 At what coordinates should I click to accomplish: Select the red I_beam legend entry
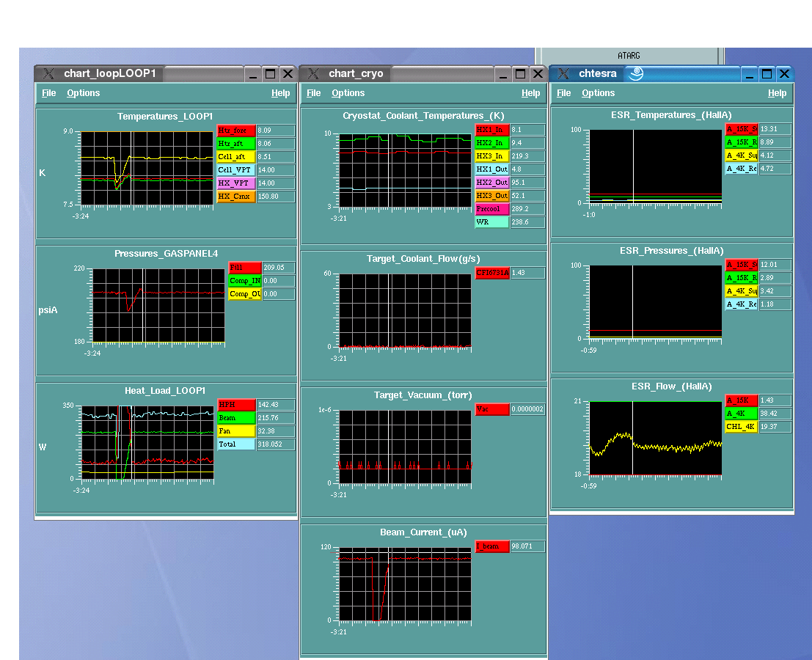pyautogui.click(x=492, y=546)
